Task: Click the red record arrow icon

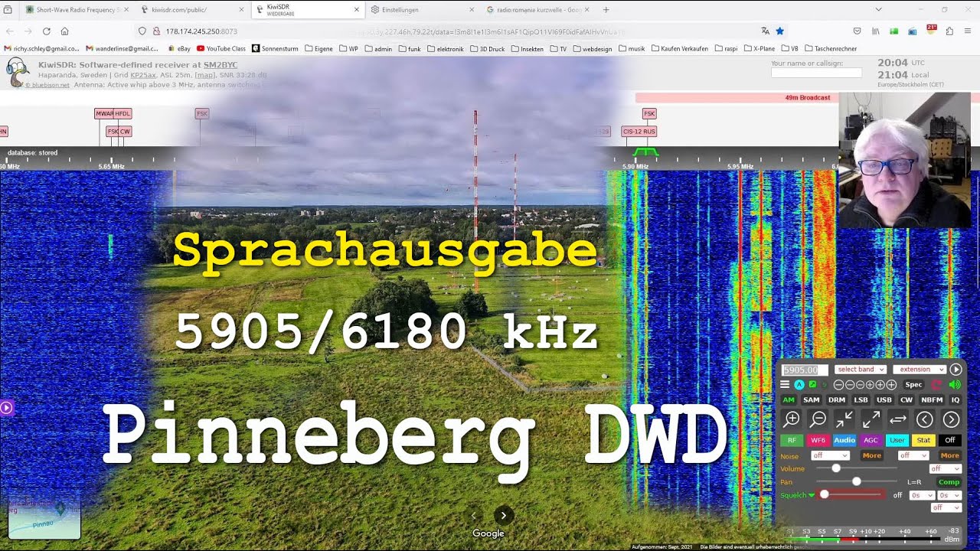Action: (x=936, y=385)
